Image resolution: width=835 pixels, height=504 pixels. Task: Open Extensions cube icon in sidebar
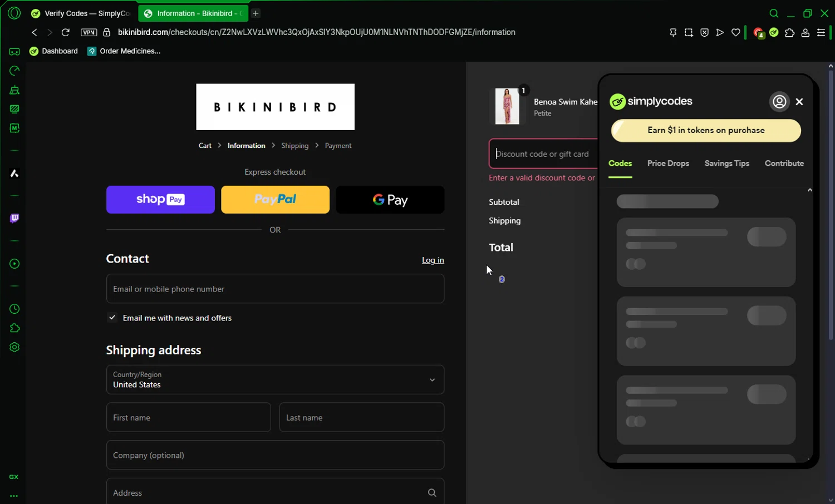(x=14, y=328)
